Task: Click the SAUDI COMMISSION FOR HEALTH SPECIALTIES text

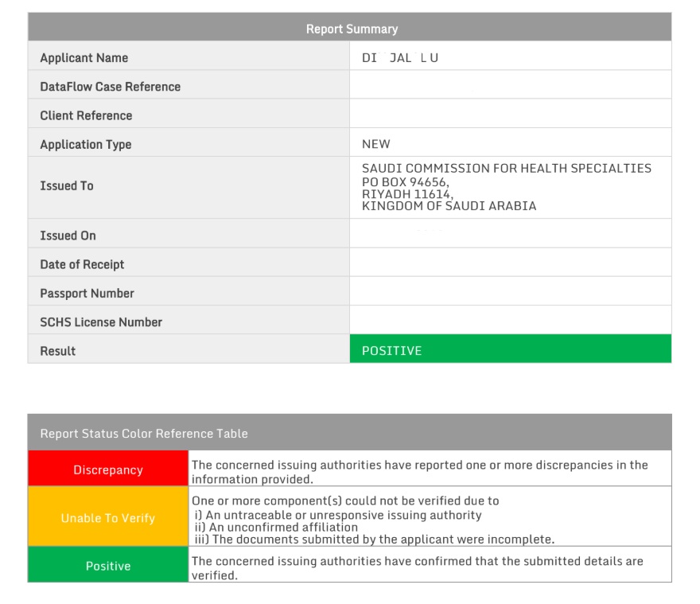Action: 507,169
